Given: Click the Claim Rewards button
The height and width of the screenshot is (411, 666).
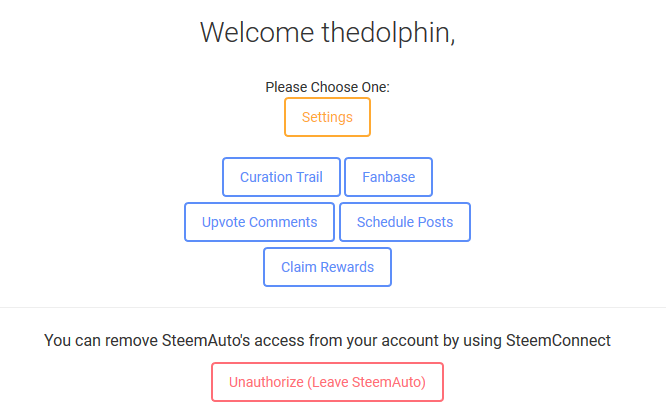Looking at the screenshot, I should click(x=327, y=267).
